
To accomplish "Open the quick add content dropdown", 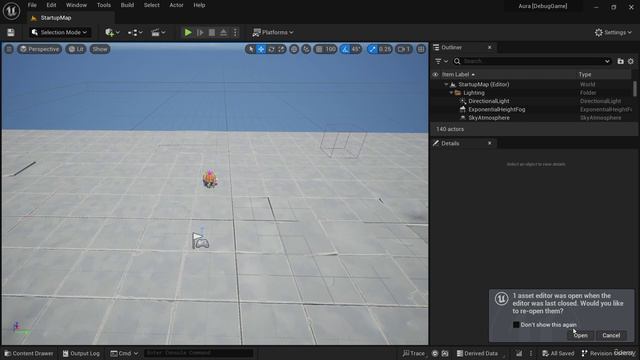I will [x=112, y=32].
